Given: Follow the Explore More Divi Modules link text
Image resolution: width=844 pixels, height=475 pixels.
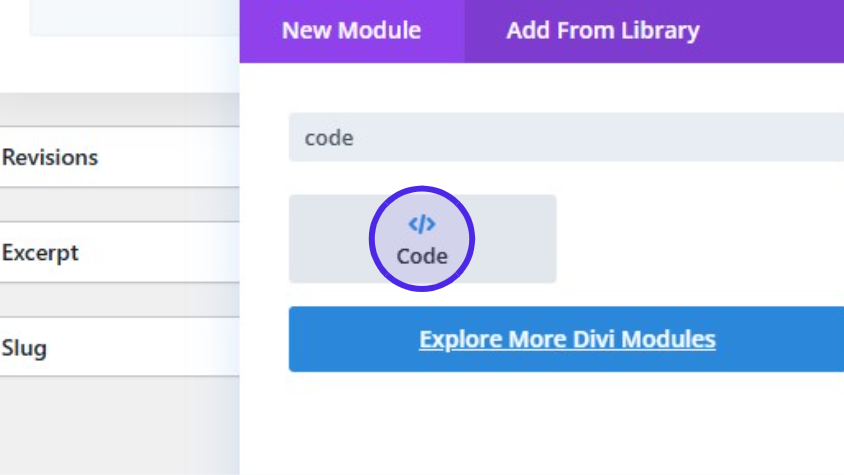Looking at the screenshot, I should point(567,339).
